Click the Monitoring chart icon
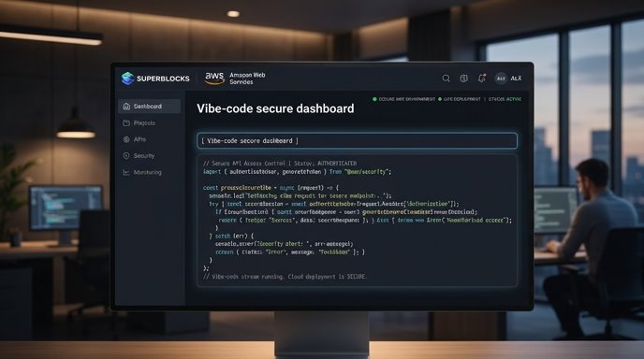The image size is (644, 359). (x=126, y=172)
